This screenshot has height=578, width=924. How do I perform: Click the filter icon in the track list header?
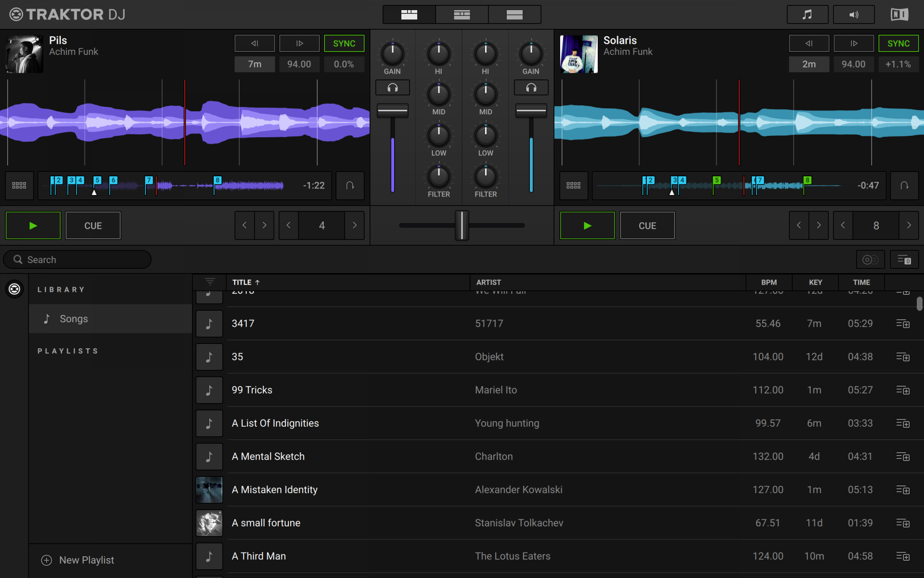[210, 282]
